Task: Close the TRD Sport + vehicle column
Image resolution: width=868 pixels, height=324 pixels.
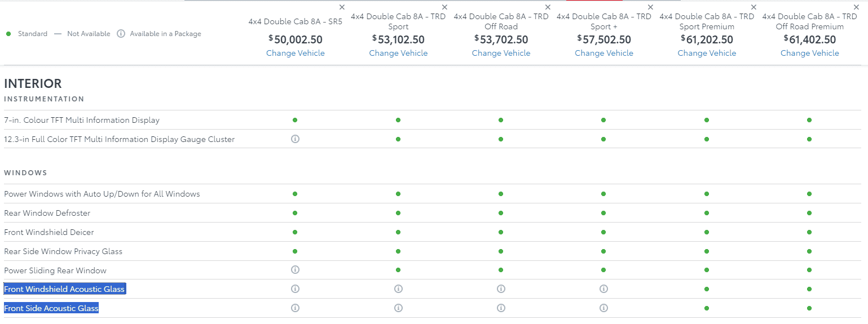Action: pos(650,7)
